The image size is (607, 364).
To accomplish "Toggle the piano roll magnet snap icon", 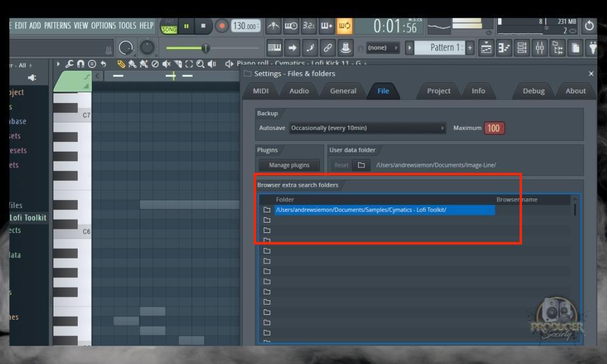I will 81,64.
